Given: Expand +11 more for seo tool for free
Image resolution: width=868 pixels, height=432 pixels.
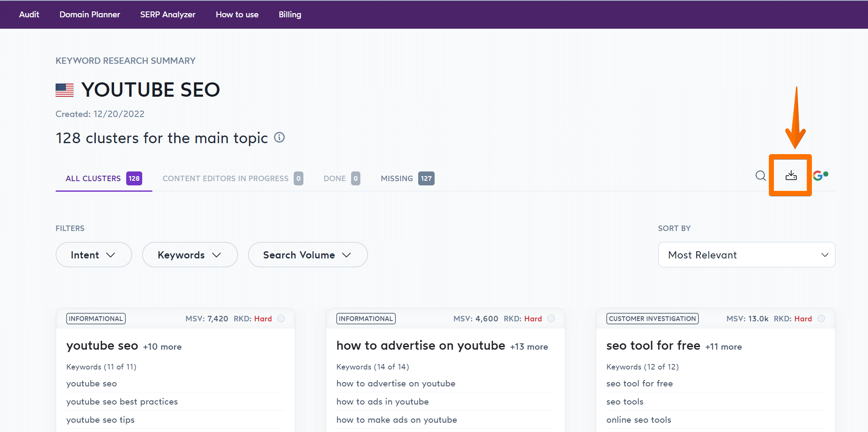Looking at the screenshot, I should pyautogui.click(x=724, y=347).
